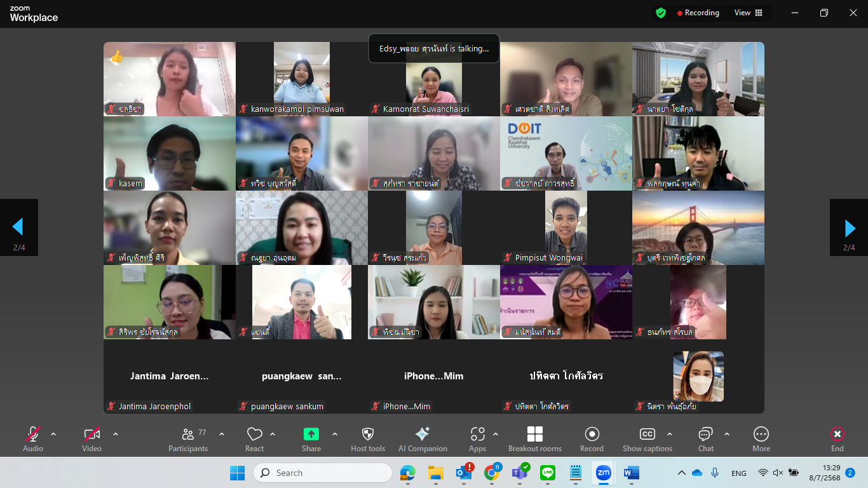The width and height of the screenshot is (868, 488).
Task: Click the thumbs-up reaction emoji on first tile
Action: [x=116, y=57]
